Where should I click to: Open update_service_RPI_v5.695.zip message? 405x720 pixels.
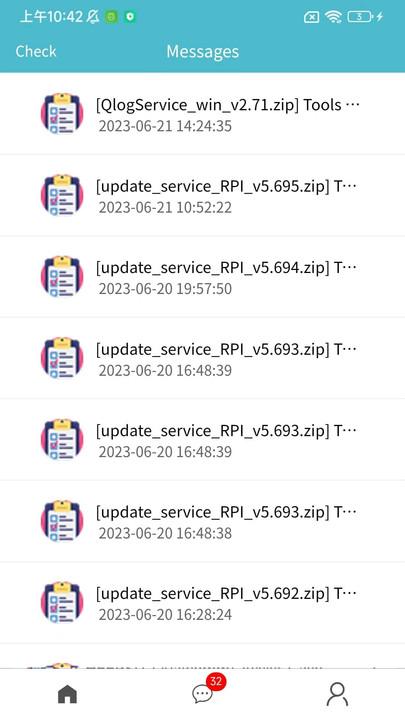[202, 195]
